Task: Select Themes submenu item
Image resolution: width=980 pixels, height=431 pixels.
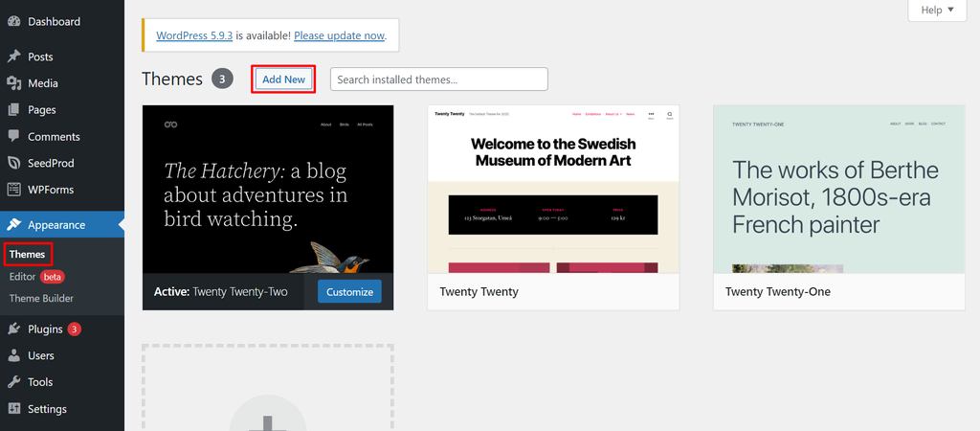Action: pyautogui.click(x=28, y=255)
